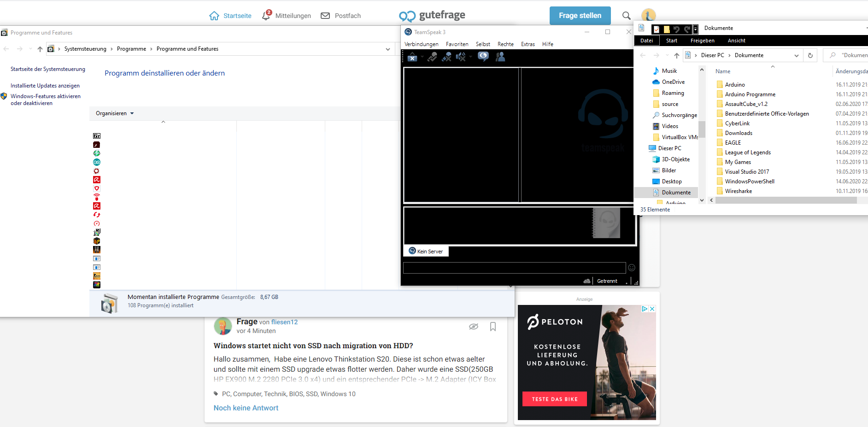Image resolution: width=868 pixels, height=427 pixels.
Task: Switch to the Freigeben ribbon tab
Action: pos(702,41)
